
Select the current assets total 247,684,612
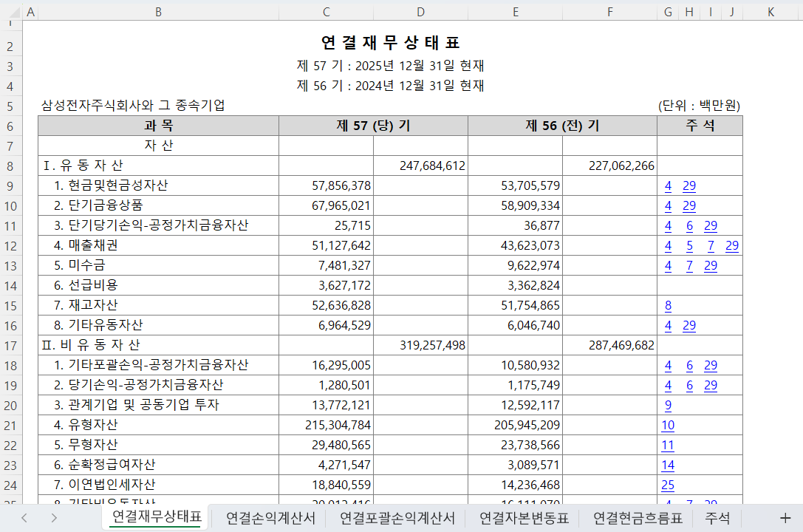[420, 166]
